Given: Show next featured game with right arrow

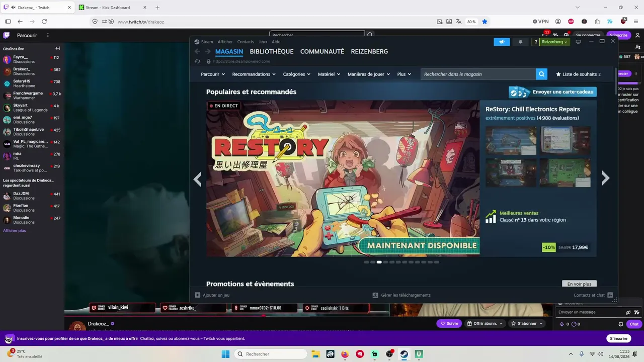Looking at the screenshot, I should coord(605,178).
